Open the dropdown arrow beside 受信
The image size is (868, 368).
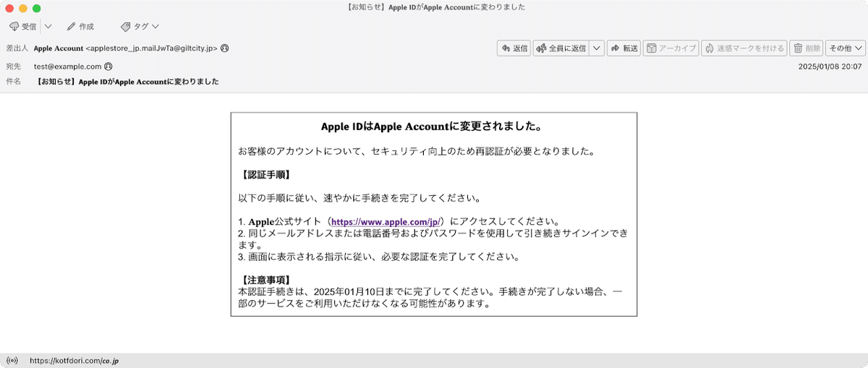tap(48, 27)
